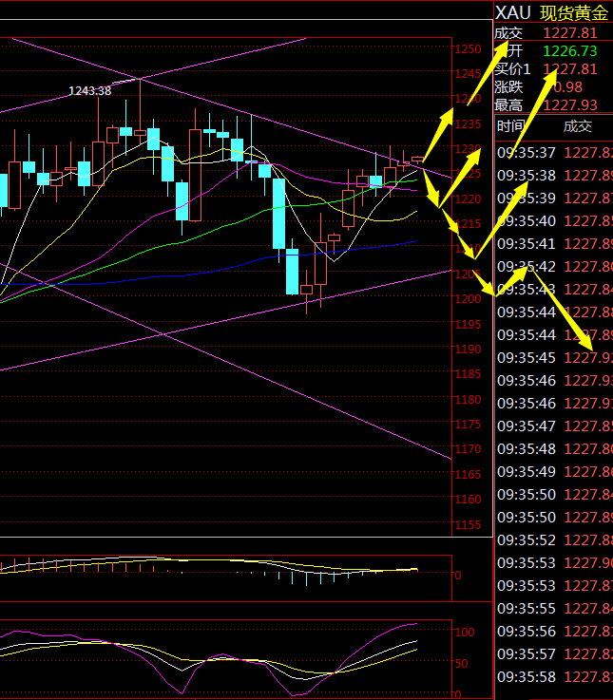Click the 1230 price axis label

point(468,149)
